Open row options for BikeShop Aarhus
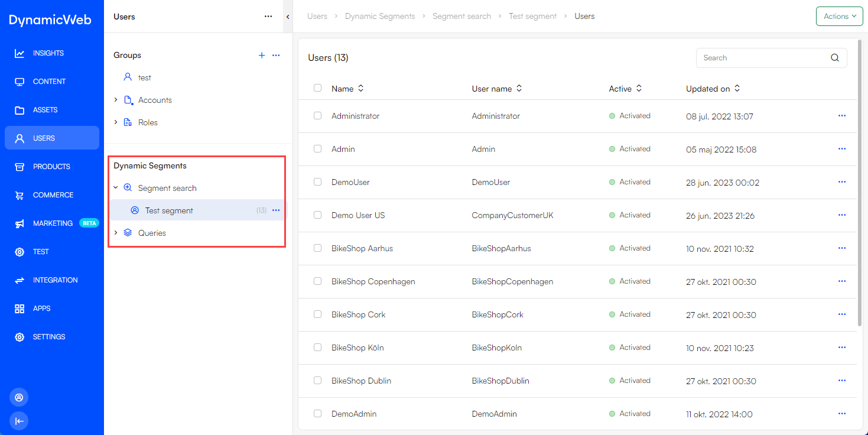 click(x=842, y=248)
